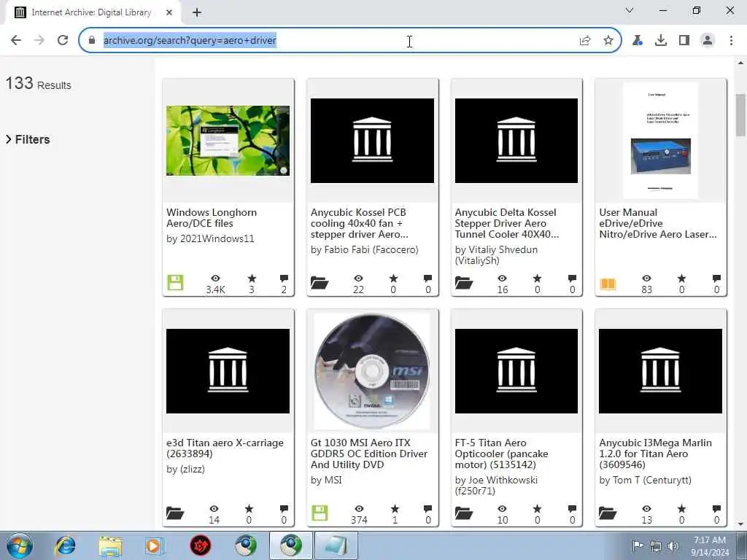Reload the archive.org page
This screenshot has width=747, height=560.
(x=63, y=41)
